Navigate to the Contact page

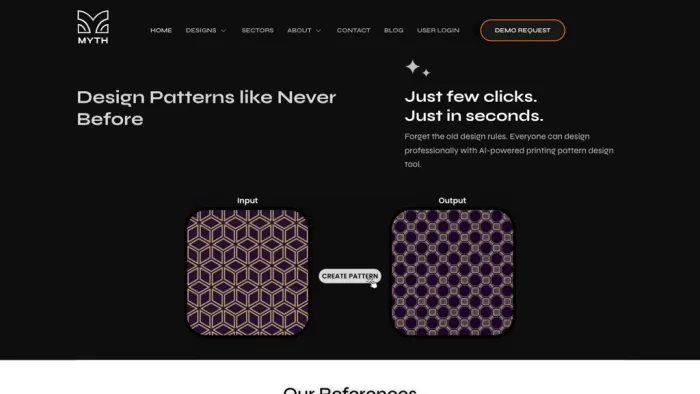tap(354, 30)
